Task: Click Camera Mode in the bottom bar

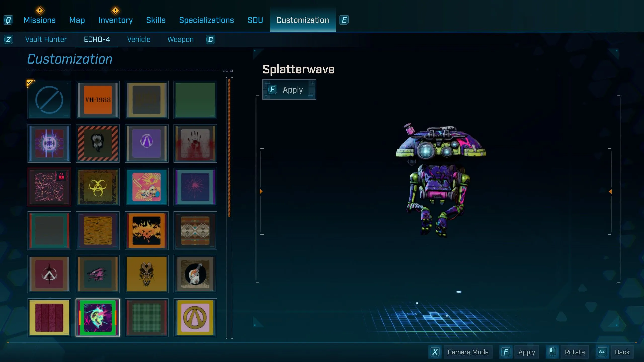Action: (x=468, y=352)
